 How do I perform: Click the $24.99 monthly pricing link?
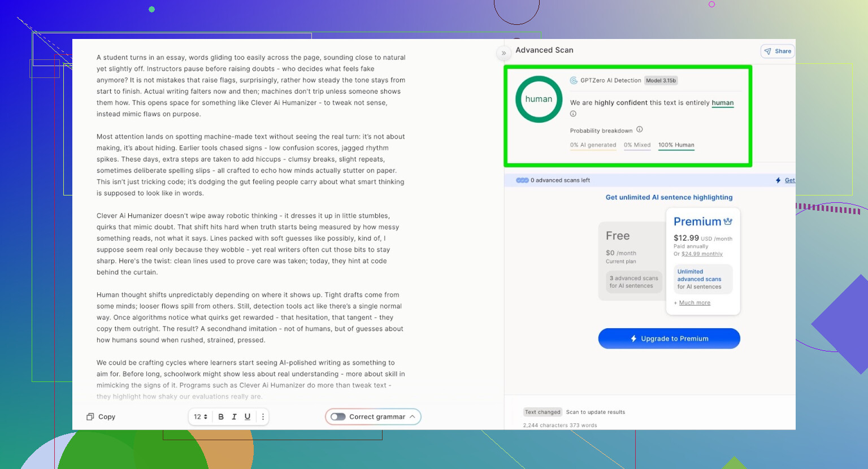pyautogui.click(x=702, y=254)
